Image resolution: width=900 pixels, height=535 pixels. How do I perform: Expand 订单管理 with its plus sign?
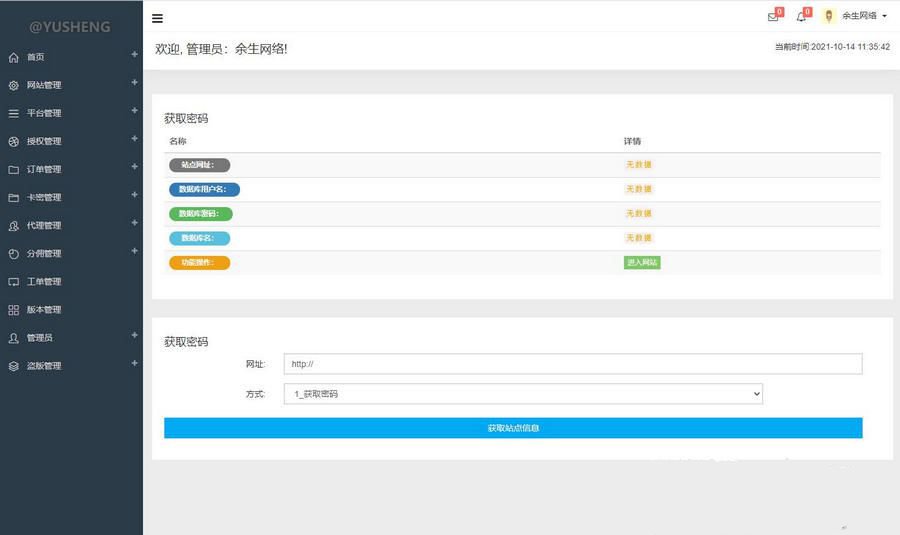tap(134, 167)
